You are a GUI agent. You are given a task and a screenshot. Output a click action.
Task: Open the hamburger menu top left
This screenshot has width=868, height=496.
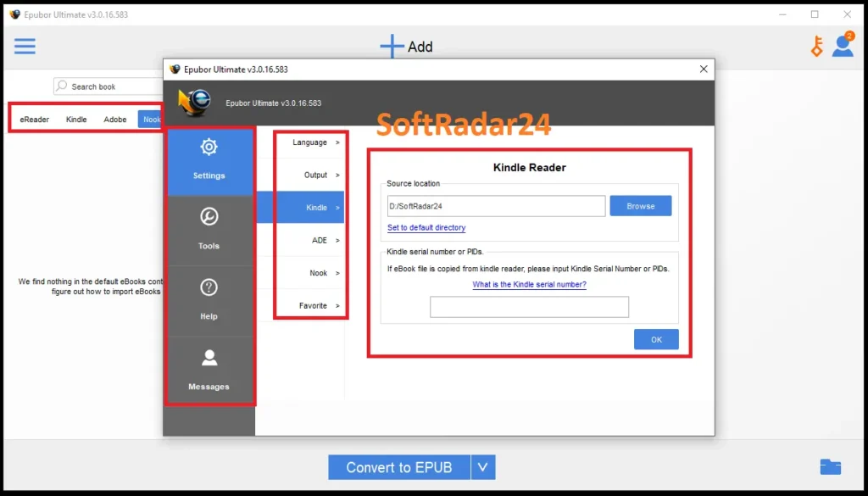coord(25,46)
